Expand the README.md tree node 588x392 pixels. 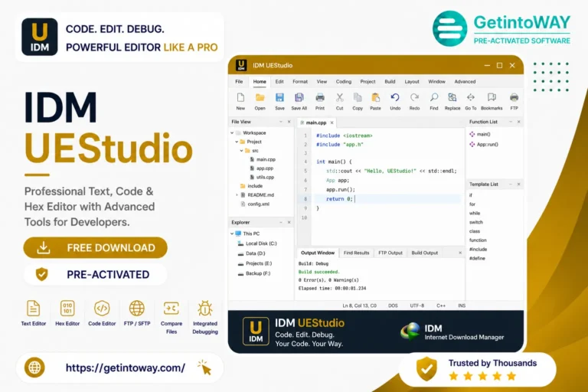coord(237,195)
